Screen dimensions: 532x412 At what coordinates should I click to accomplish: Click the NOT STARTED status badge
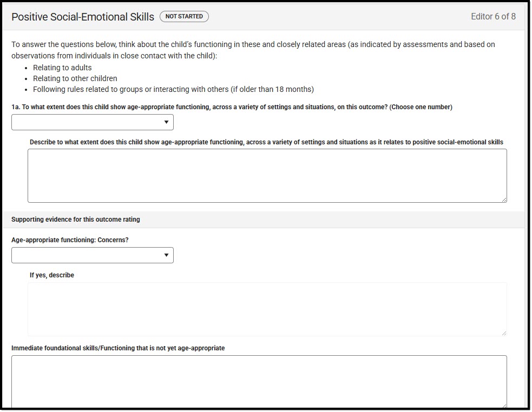point(184,17)
